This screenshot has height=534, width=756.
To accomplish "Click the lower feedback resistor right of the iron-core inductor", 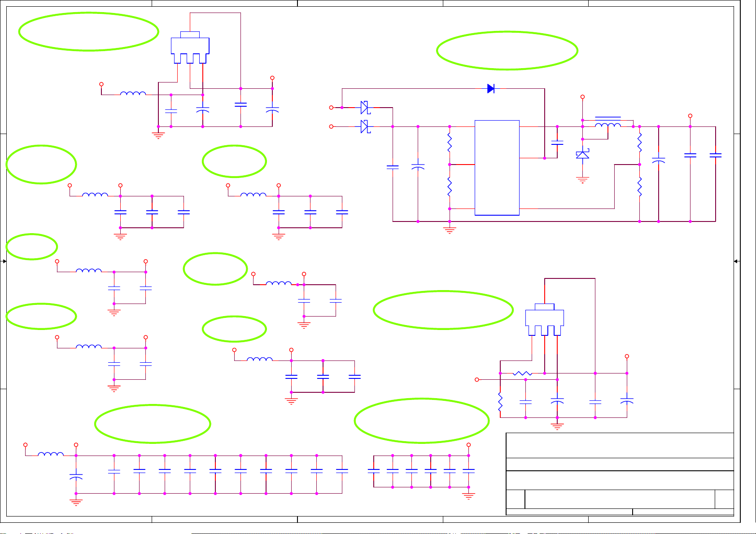I will [640, 187].
